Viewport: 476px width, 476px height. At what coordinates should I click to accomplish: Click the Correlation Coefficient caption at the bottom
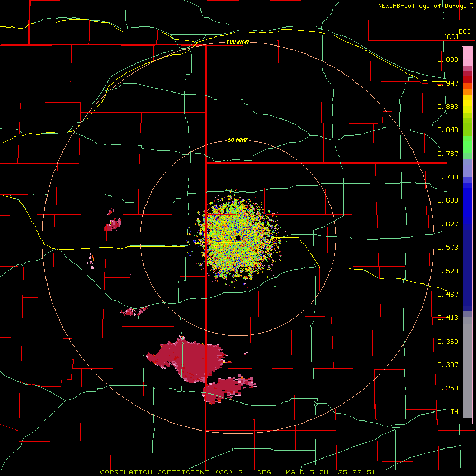pyautogui.click(x=237, y=472)
